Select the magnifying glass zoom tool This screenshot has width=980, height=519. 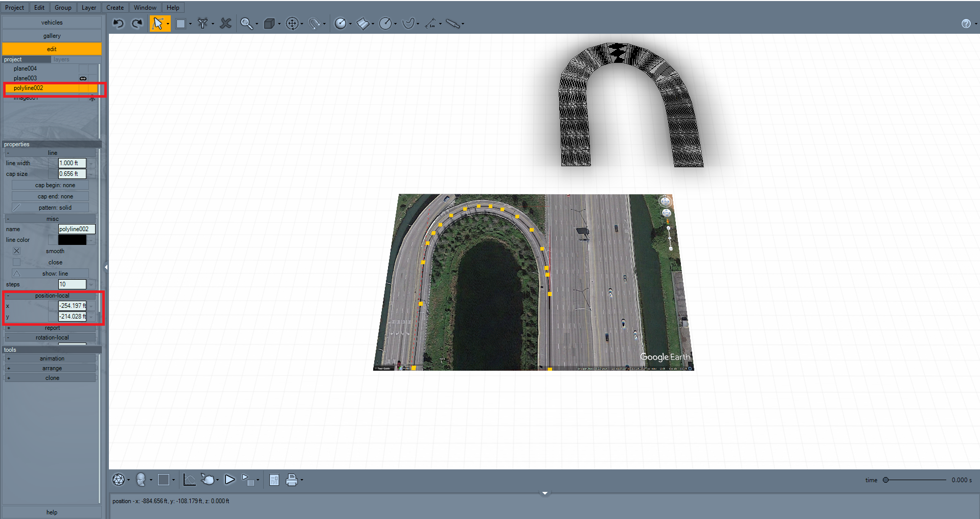[246, 24]
